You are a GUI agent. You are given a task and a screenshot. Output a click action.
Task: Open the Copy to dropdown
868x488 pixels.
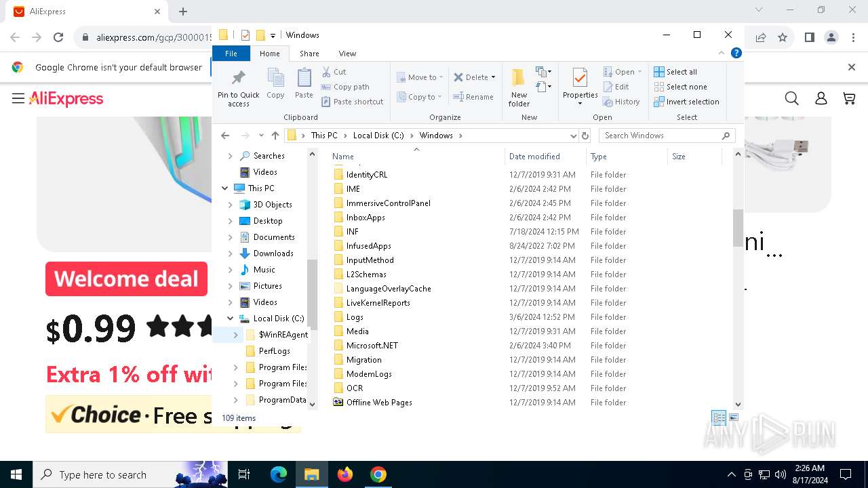(x=420, y=97)
